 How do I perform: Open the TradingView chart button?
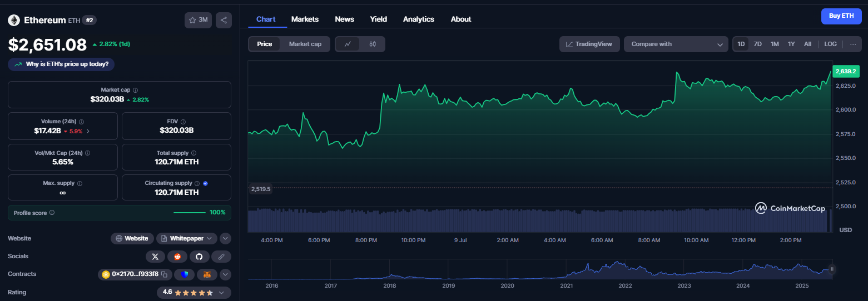[x=589, y=44]
